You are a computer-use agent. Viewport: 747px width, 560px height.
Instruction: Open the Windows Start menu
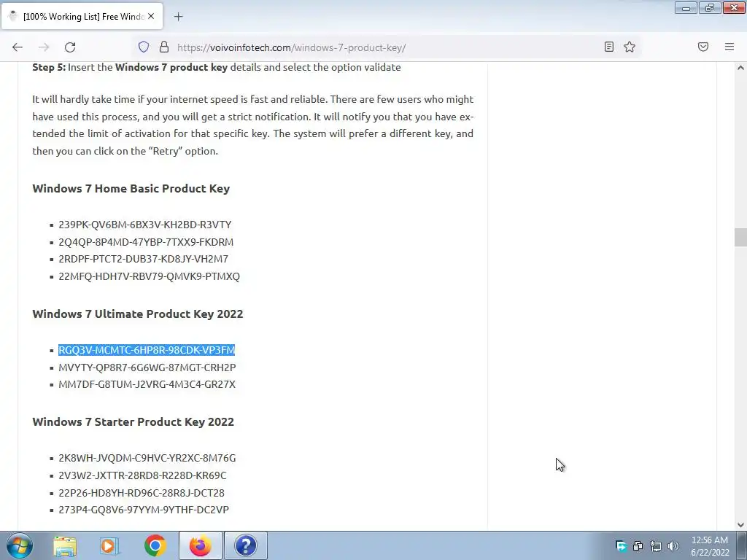(19, 545)
